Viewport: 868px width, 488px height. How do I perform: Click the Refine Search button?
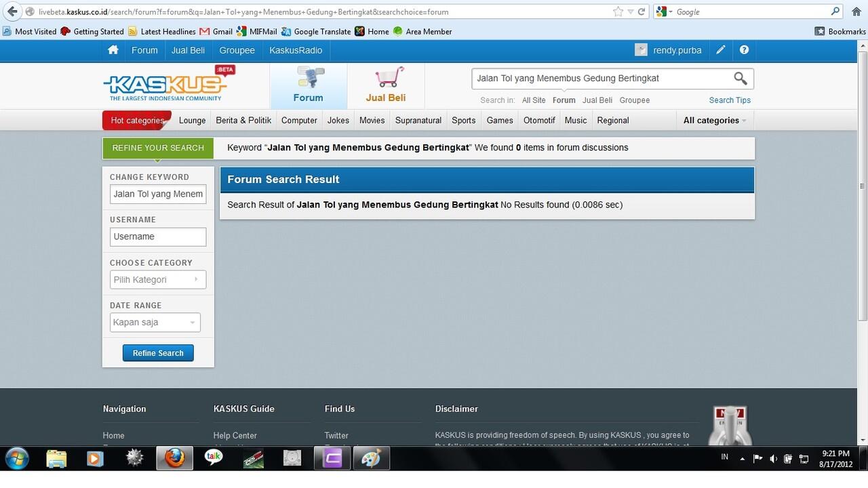[x=158, y=353]
